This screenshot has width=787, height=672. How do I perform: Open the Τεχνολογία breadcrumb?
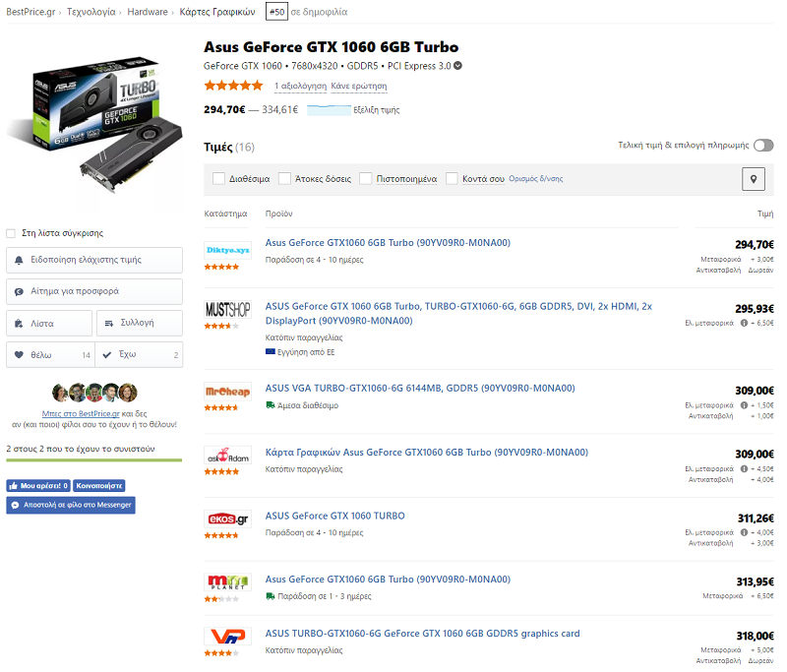click(91, 12)
